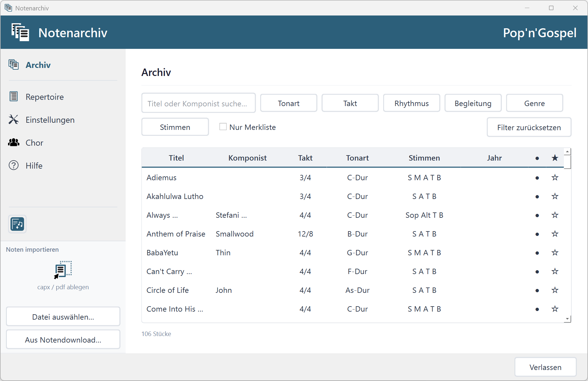Click the dot in the Always ... row

(537, 215)
